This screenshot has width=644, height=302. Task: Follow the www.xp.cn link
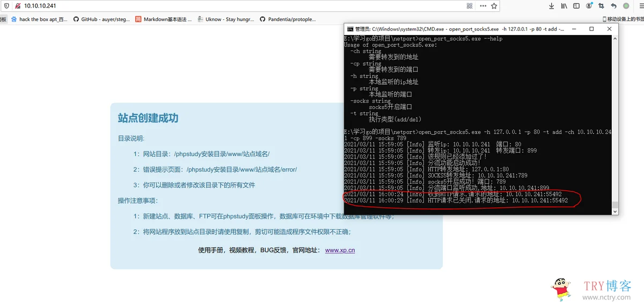click(340, 250)
